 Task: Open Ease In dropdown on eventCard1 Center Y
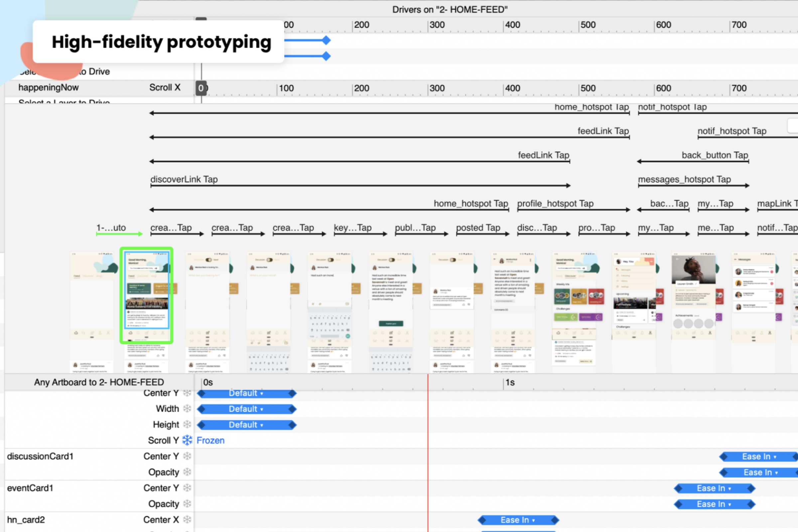pos(714,488)
